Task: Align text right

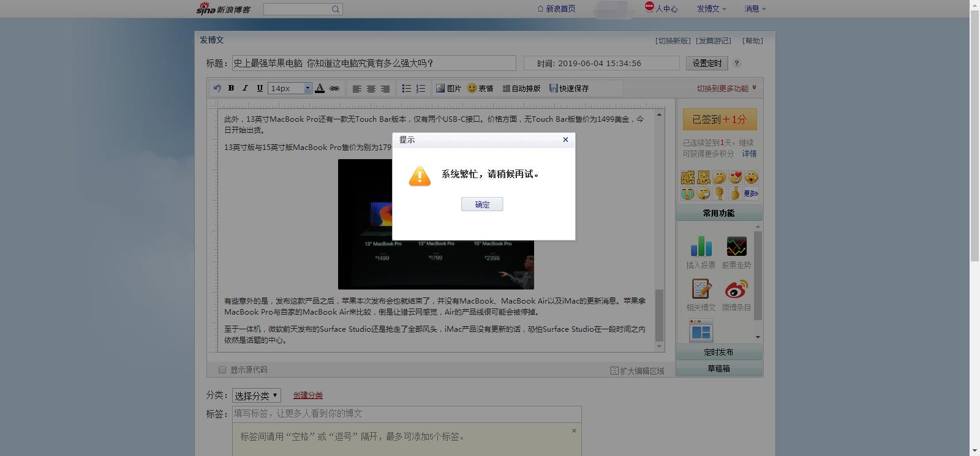Action: [x=385, y=89]
